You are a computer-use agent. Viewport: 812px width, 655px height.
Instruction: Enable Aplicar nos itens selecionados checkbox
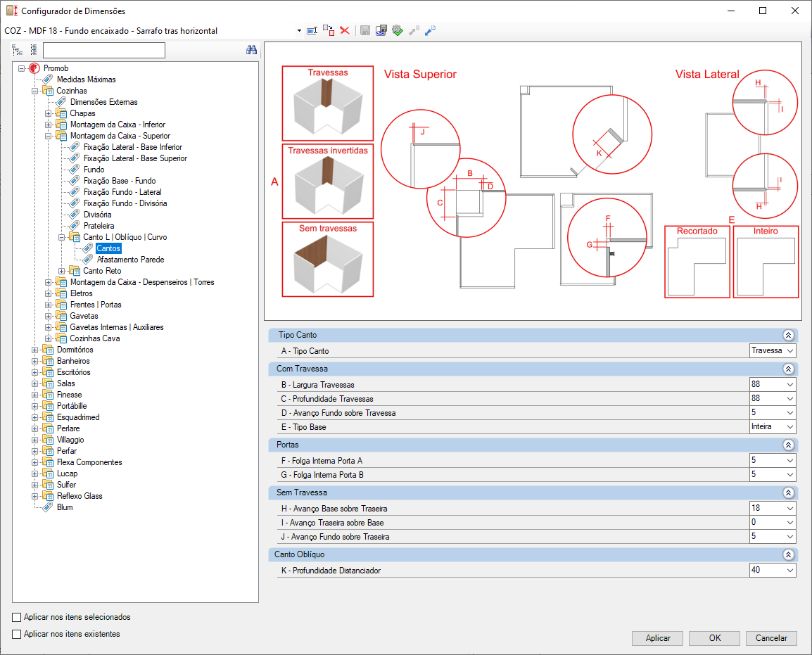17,617
